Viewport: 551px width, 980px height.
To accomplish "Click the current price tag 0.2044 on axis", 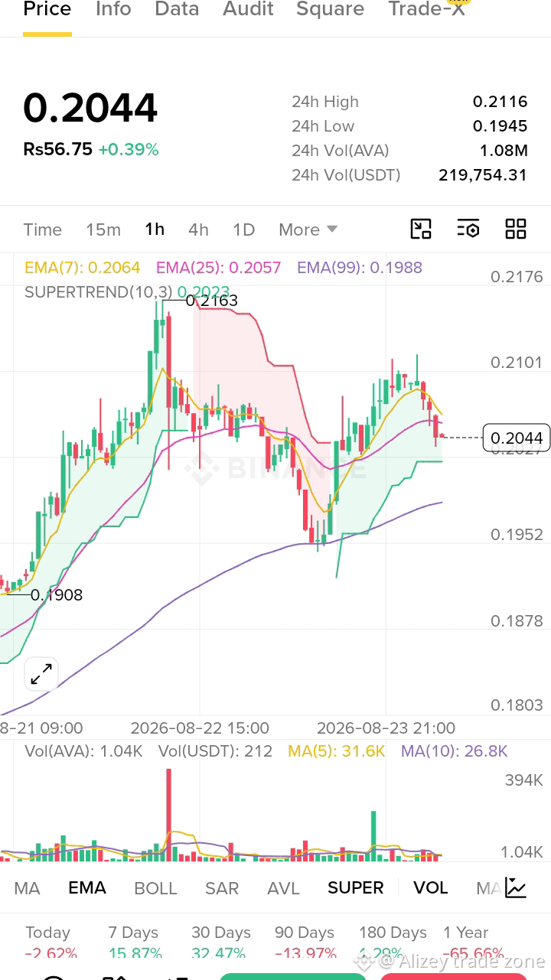I will tap(517, 438).
